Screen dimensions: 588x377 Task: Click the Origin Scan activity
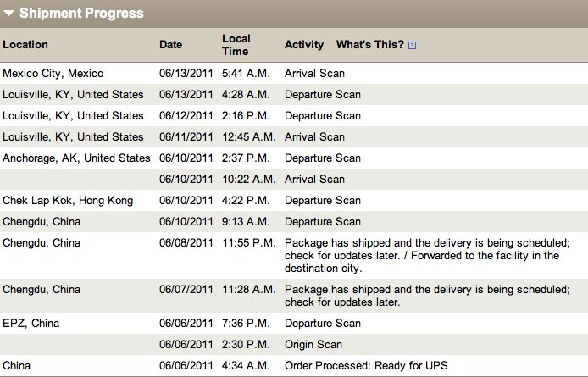(x=313, y=344)
